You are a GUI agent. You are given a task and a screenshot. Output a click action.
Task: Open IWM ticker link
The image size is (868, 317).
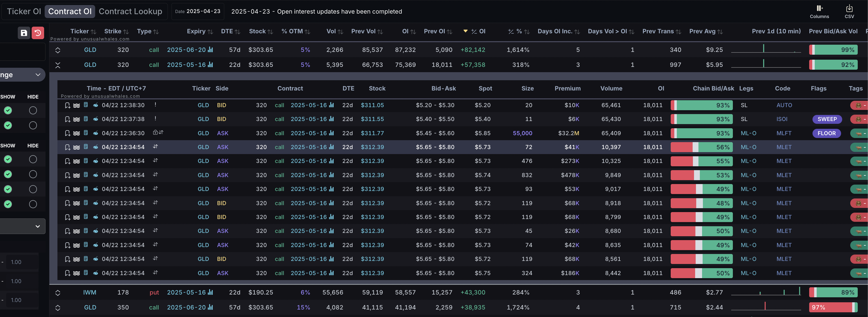tap(90, 292)
